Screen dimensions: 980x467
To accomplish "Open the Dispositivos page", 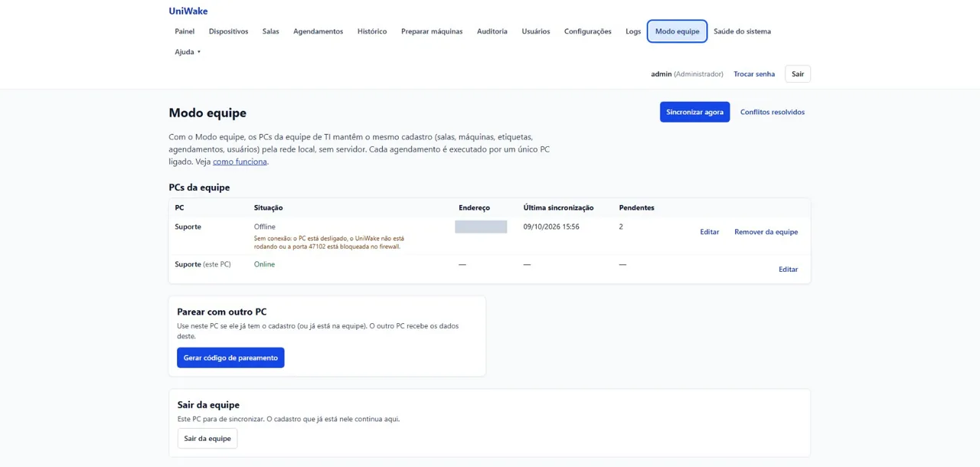I will pos(228,31).
